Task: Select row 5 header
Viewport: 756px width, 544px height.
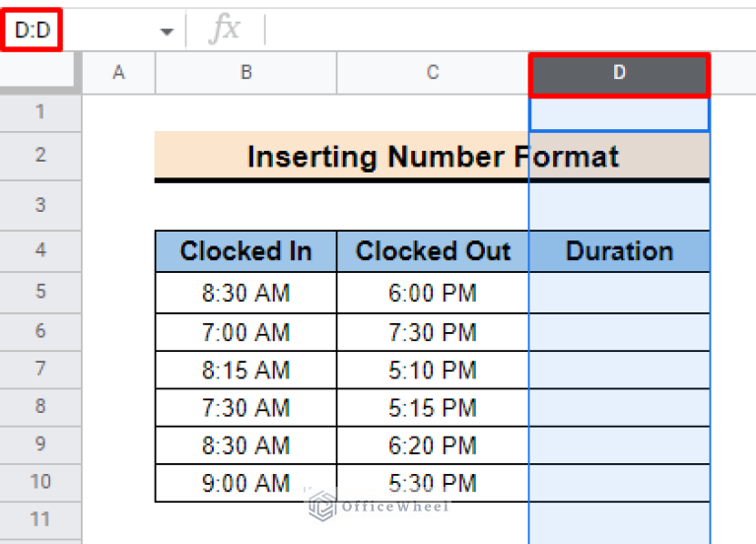Action: pyautogui.click(x=40, y=293)
